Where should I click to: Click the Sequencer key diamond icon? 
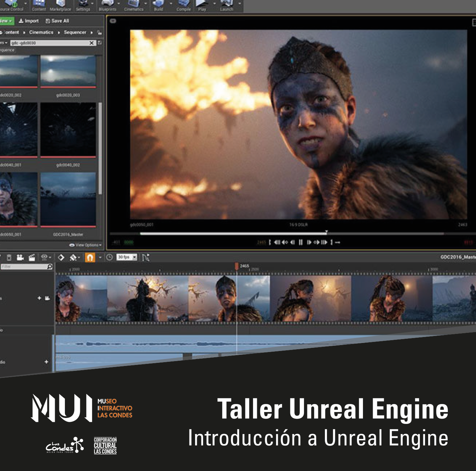point(61,257)
